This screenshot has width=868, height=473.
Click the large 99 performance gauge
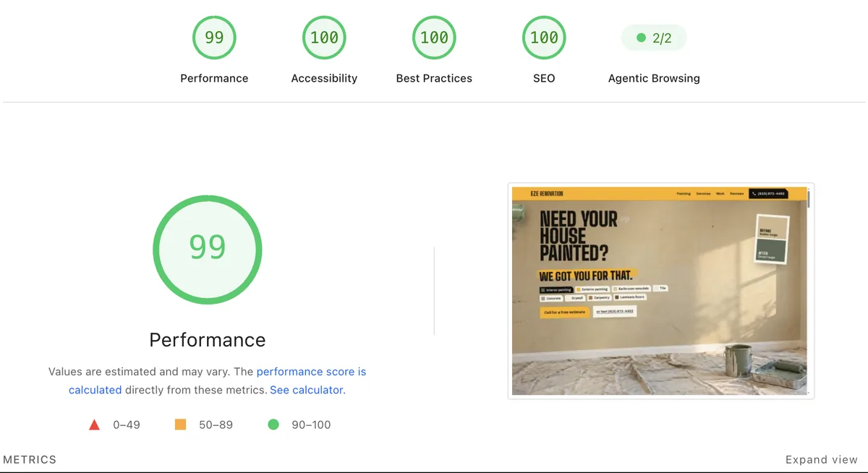click(x=208, y=249)
